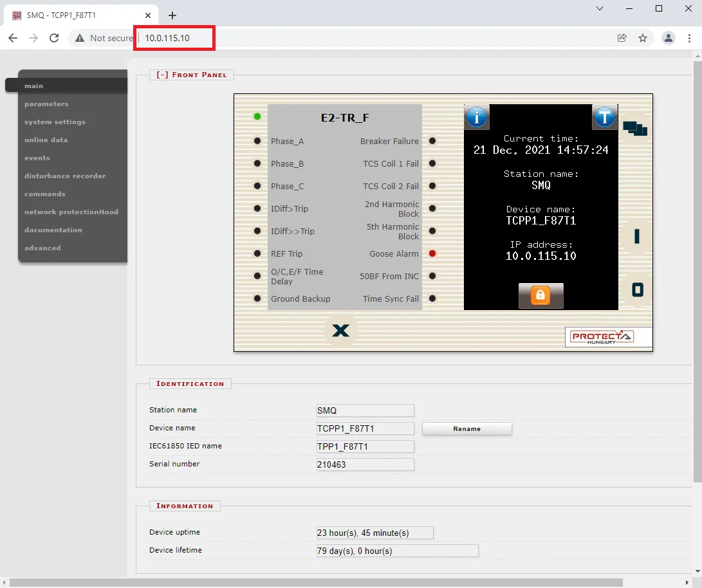The width and height of the screenshot is (702, 588).
Task: Click the blue info icon on device screen
Action: coord(477,117)
